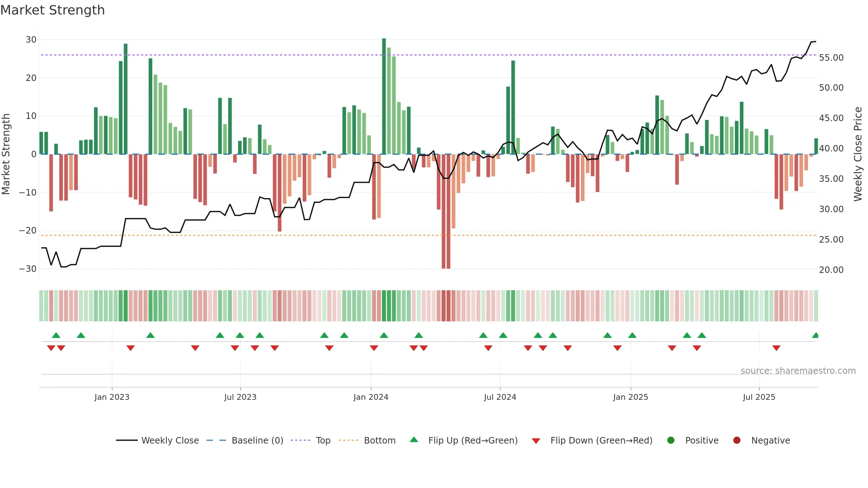Viewport: 868px width, 488px height.
Task: Toggle Flip Up (Red→Green) legend entry
Action: 464,440
